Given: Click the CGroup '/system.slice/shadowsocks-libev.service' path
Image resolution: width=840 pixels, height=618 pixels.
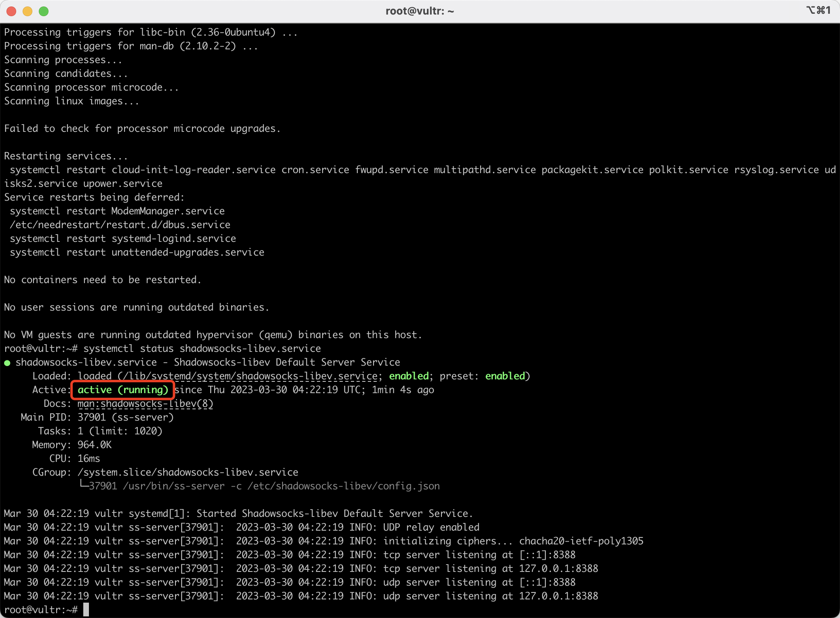Looking at the screenshot, I should tap(188, 472).
